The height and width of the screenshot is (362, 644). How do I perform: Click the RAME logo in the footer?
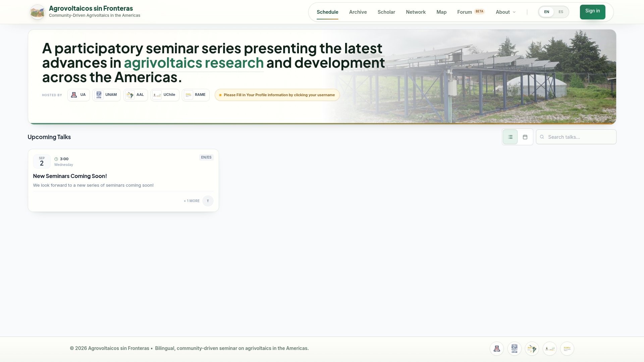point(567,349)
